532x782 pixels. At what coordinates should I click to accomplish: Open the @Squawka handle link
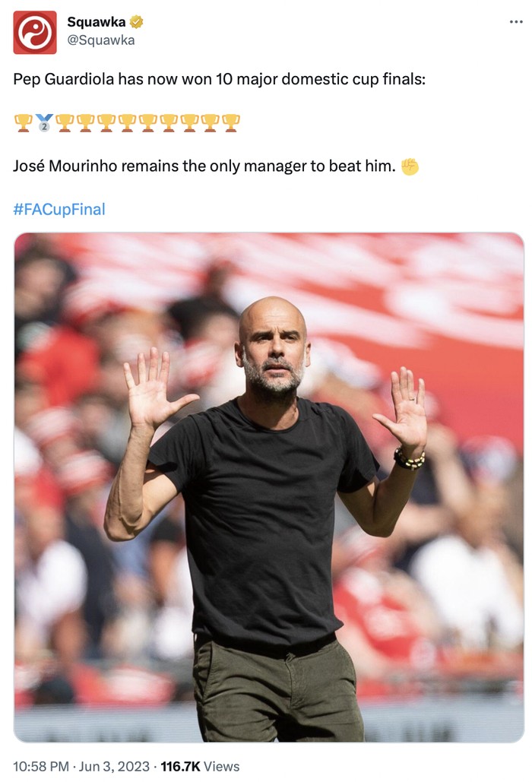click(x=100, y=40)
